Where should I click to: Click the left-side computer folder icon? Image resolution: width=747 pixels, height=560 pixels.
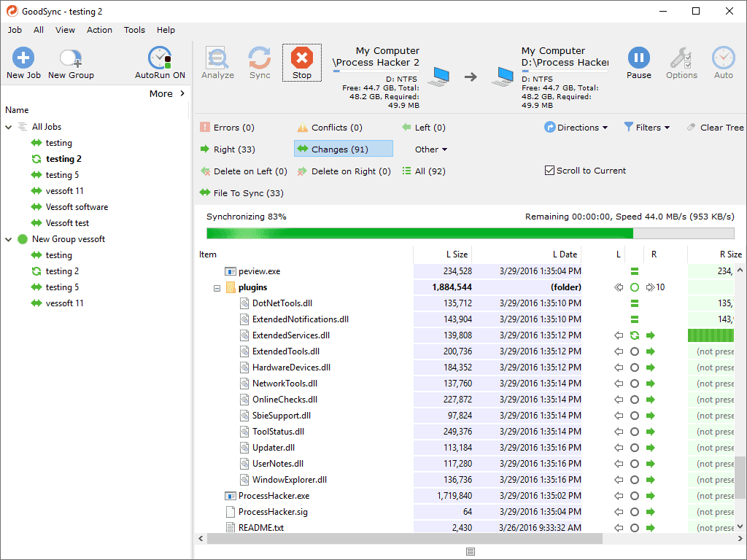tap(438, 76)
